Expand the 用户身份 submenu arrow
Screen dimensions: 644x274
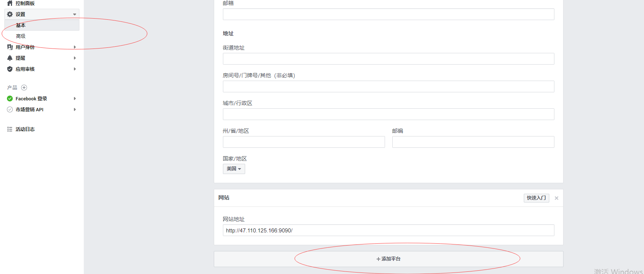tap(75, 47)
